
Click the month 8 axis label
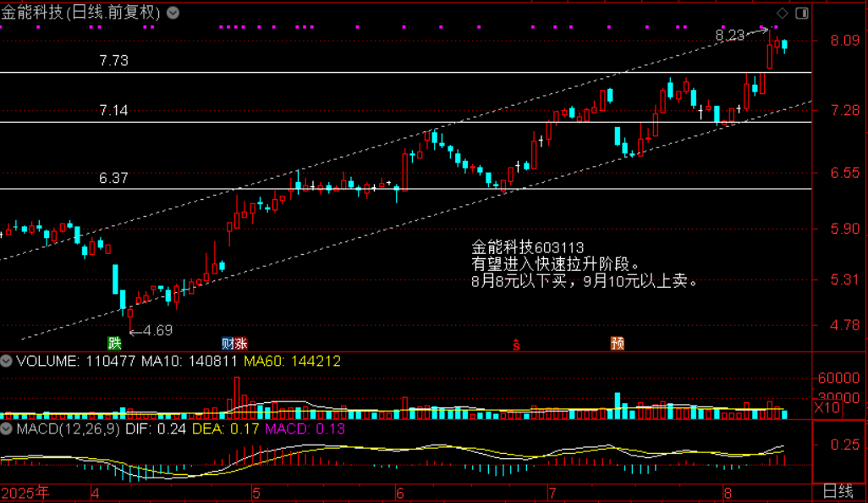pyautogui.click(x=727, y=493)
